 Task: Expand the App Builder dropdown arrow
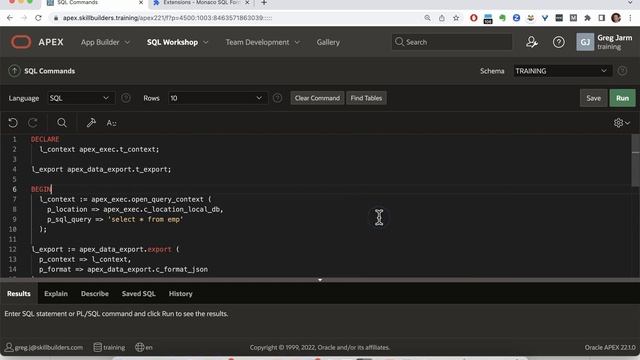point(127,42)
